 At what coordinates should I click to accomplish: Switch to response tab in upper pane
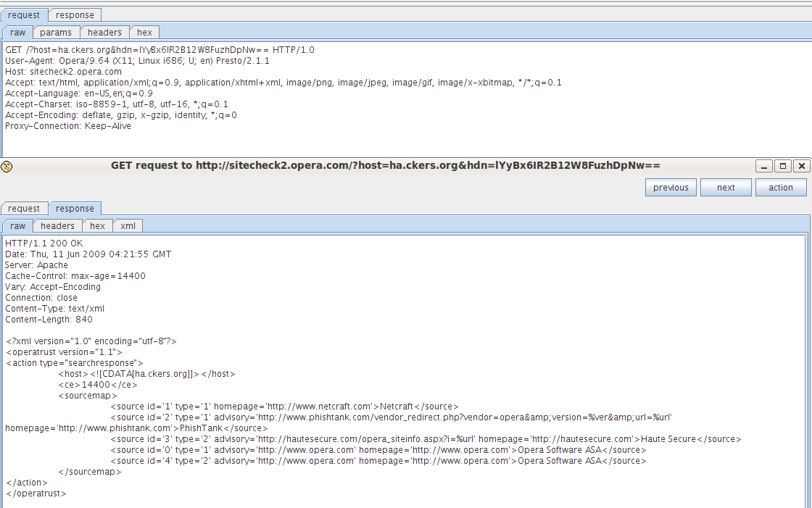[x=75, y=15]
